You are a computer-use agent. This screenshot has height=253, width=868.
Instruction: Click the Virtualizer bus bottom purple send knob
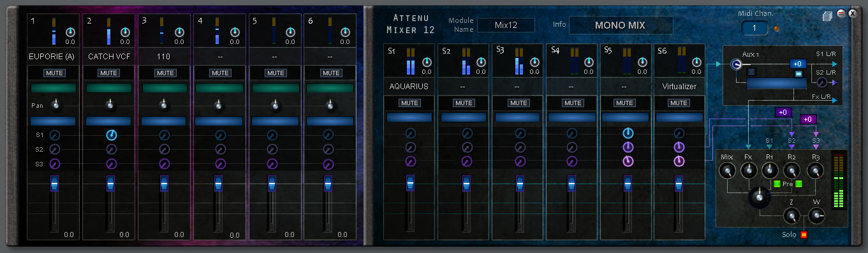679,161
